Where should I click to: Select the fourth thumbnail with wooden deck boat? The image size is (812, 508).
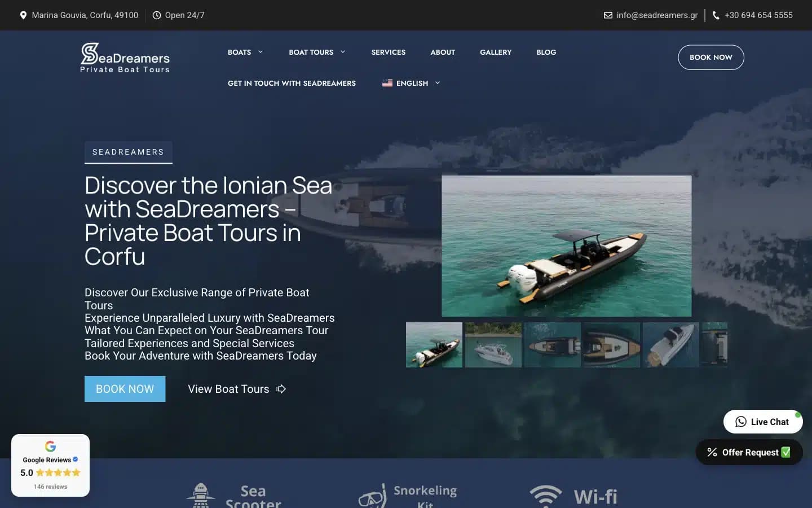pos(612,345)
